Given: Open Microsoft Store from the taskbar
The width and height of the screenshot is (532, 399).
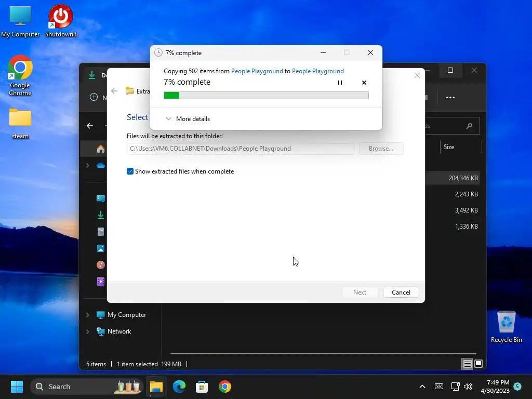Looking at the screenshot, I should pyautogui.click(x=202, y=387).
